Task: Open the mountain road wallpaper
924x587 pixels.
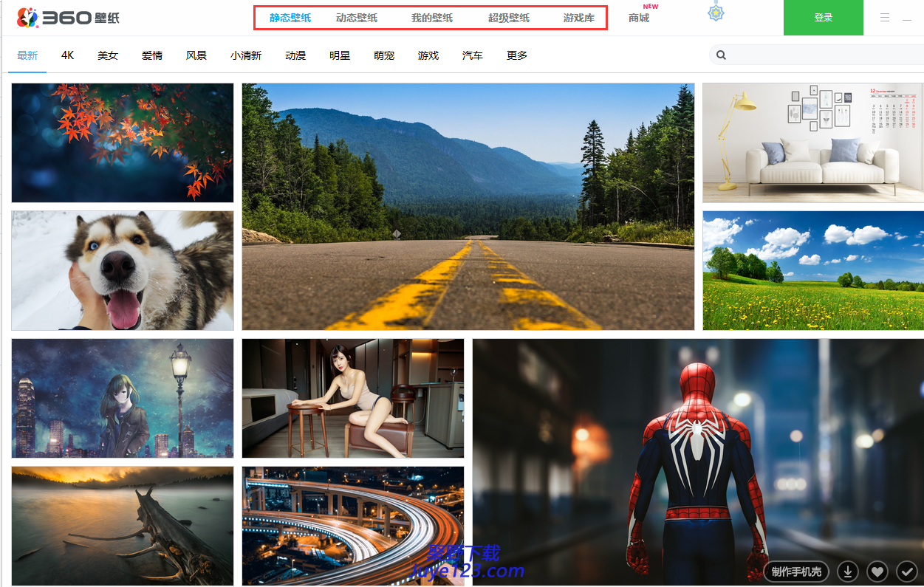Action: pos(468,207)
